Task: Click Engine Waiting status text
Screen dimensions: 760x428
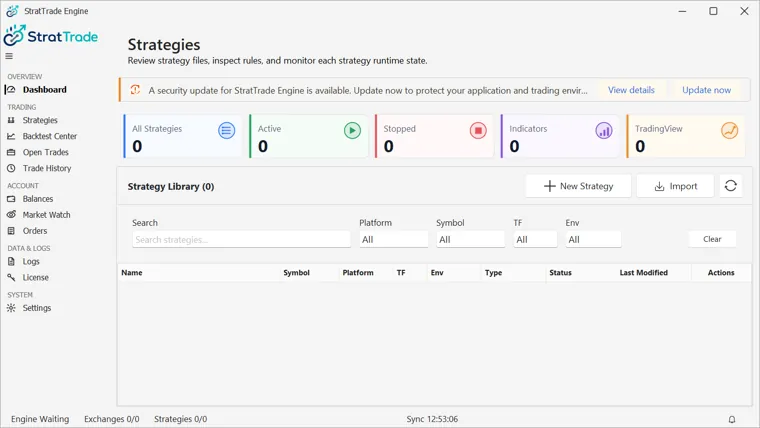Action: click(x=40, y=419)
